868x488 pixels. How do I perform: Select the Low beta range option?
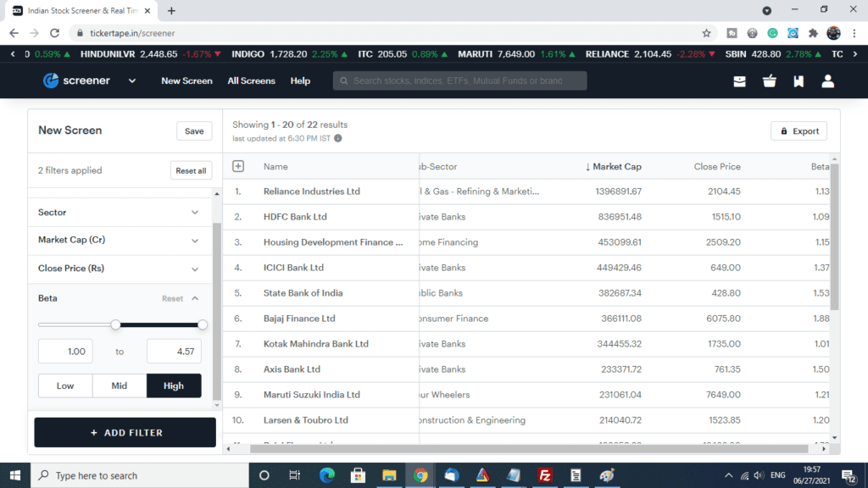tap(65, 385)
